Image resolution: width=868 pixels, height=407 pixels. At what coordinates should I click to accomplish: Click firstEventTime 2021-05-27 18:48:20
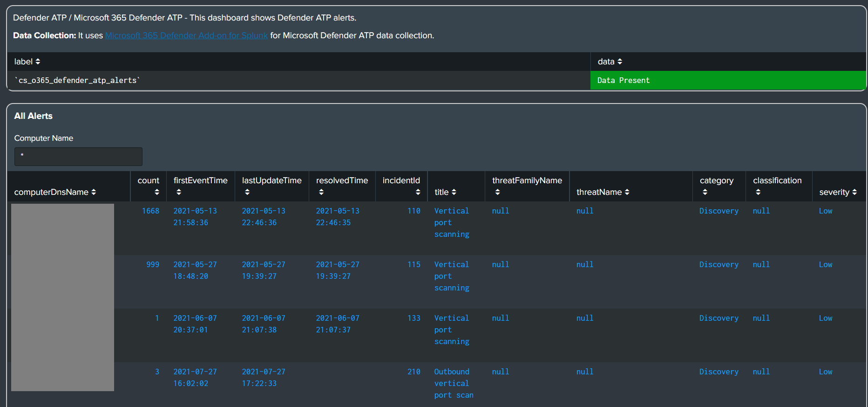click(x=195, y=270)
